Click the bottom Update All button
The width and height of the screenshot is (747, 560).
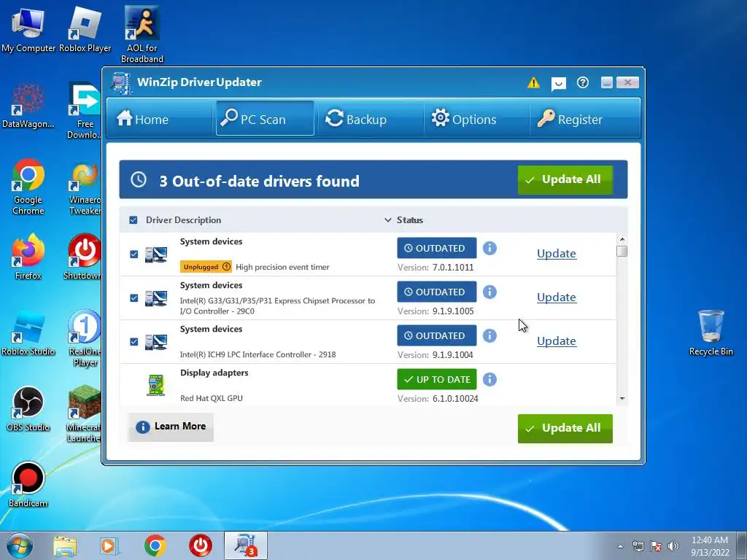coord(565,429)
